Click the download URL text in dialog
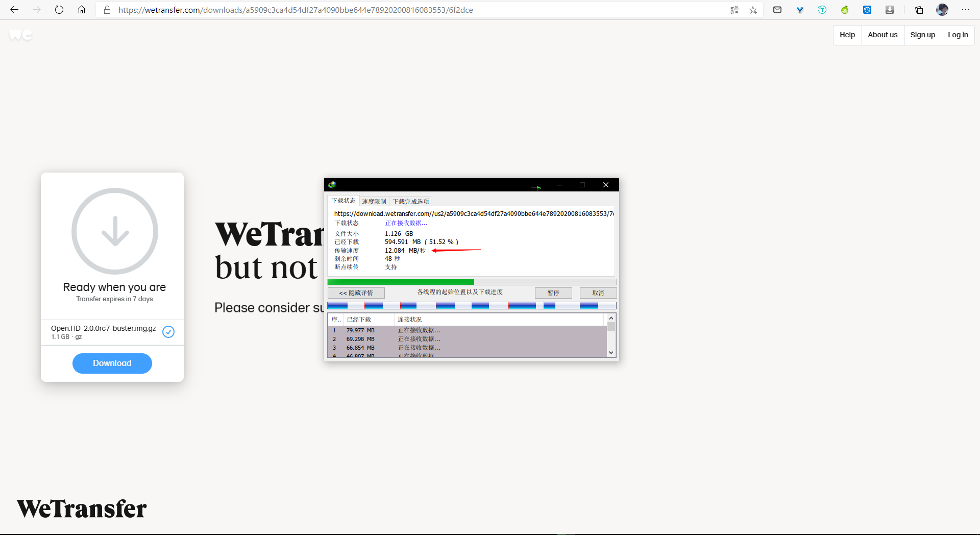This screenshot has height=535, width=980. [x=474, y=214]
